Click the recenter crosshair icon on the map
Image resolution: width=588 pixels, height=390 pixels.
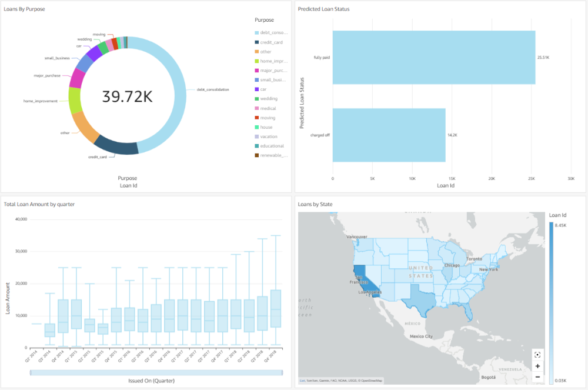coord(537,355)
